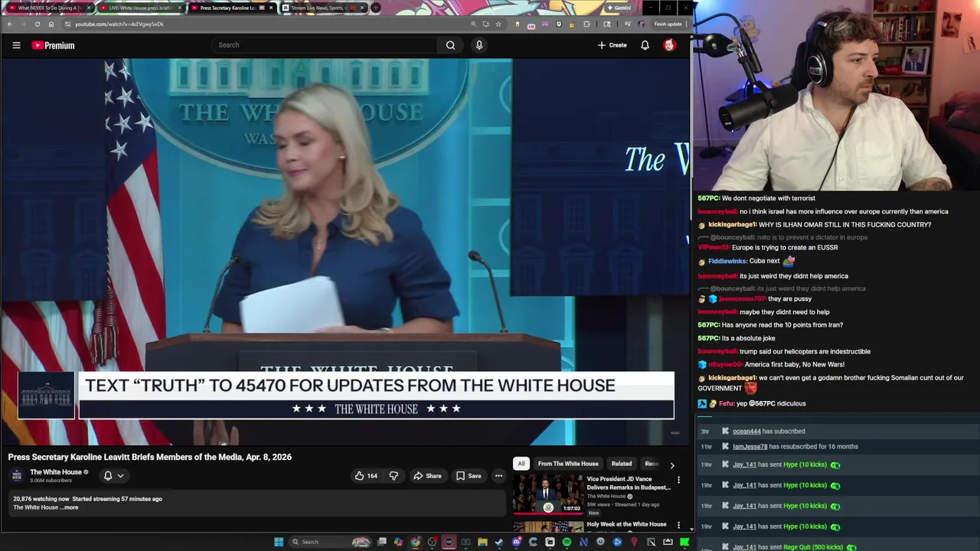
Task: Open the Chrome extensions puzzle icon
Action: tap(586, 24)
